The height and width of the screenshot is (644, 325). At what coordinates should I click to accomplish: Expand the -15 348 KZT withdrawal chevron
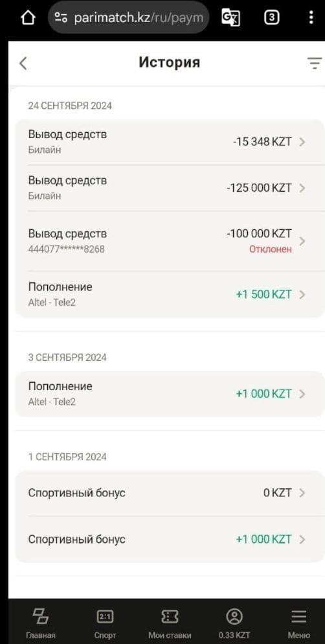[302, 142]
